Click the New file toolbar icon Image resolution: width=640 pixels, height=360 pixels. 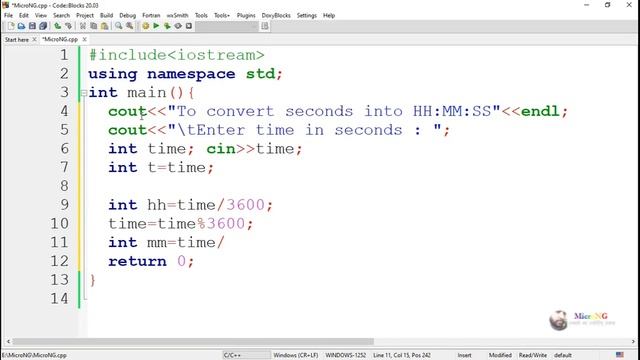tap(11, 26)
